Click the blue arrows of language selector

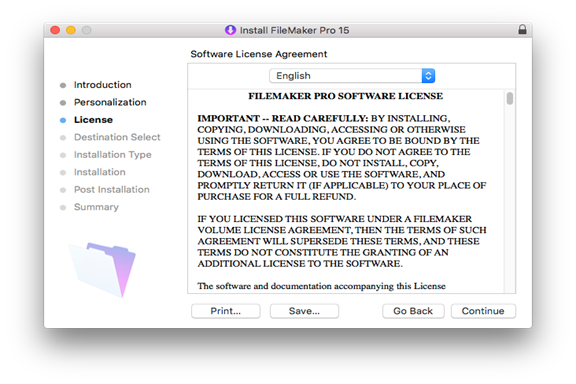click(428, 76)
